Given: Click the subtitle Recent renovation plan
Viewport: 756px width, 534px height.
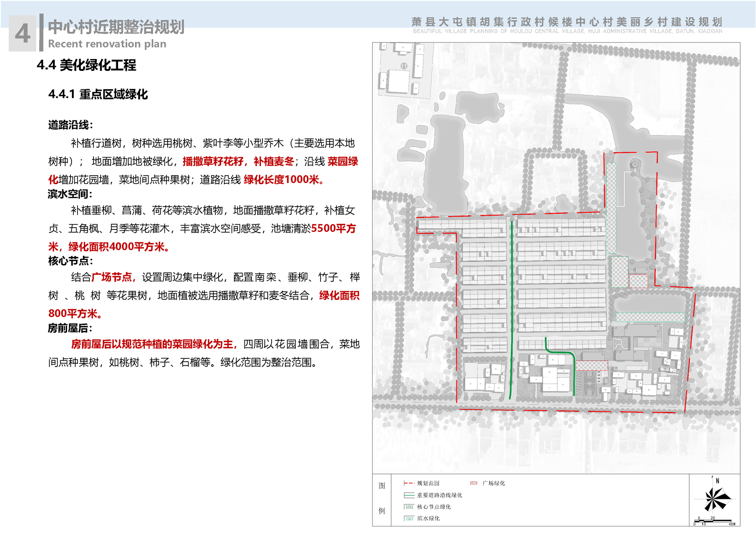Looking at the screenshot, I should [107, 44].
